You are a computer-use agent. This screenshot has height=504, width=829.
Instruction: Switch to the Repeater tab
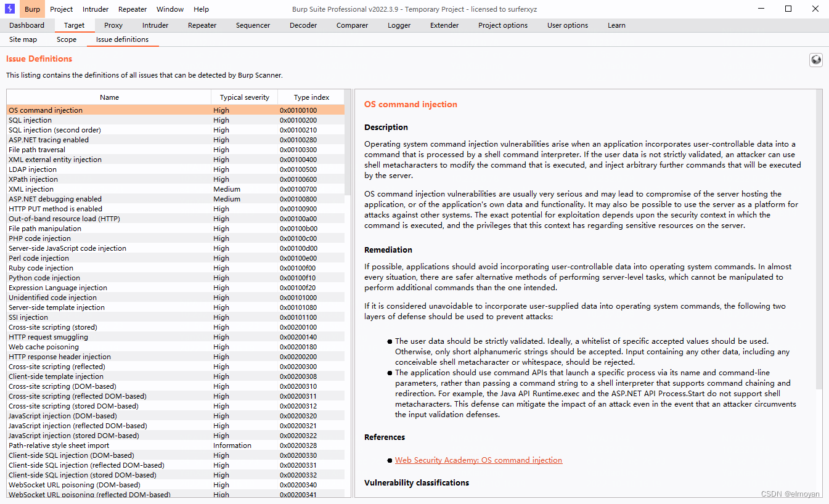[202, 25]
